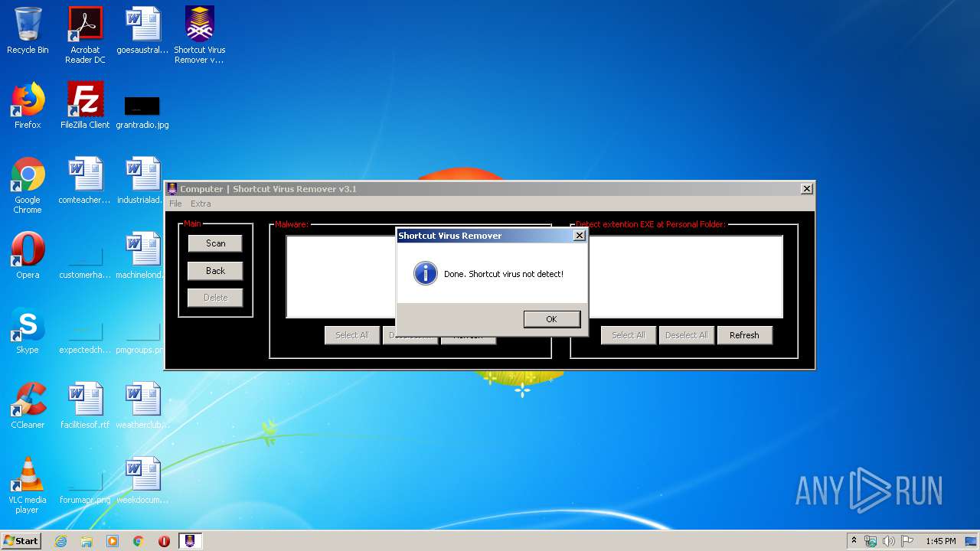Select the goesaustral Word document icon
This screenshot has height=551, width=980.
tap(142, 31)
